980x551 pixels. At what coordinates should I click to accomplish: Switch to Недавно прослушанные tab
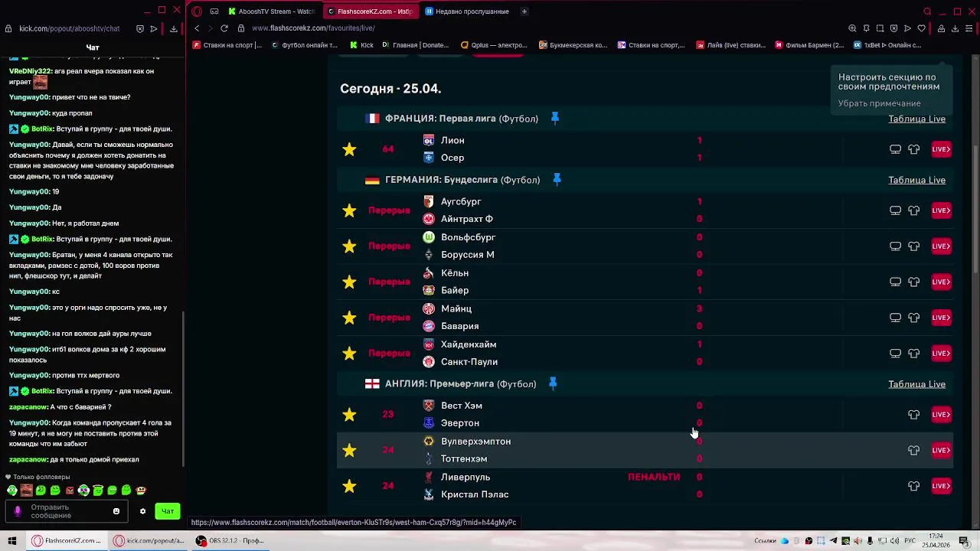469,11
